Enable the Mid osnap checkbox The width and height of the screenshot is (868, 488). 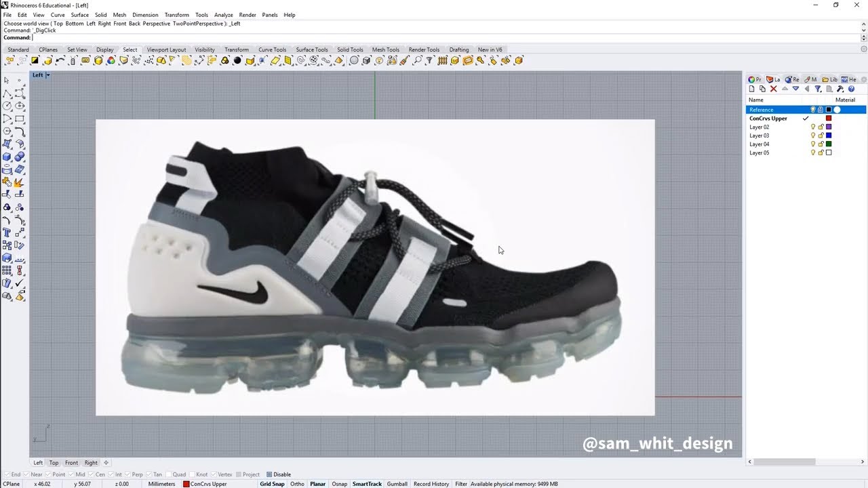(x=72, y=474)
